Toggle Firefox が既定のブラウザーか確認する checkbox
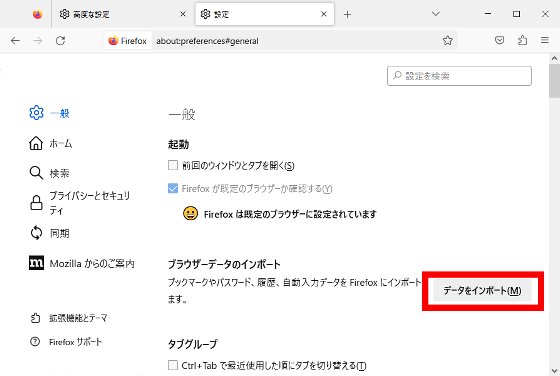Screen dimensions: 560x376 173,188
